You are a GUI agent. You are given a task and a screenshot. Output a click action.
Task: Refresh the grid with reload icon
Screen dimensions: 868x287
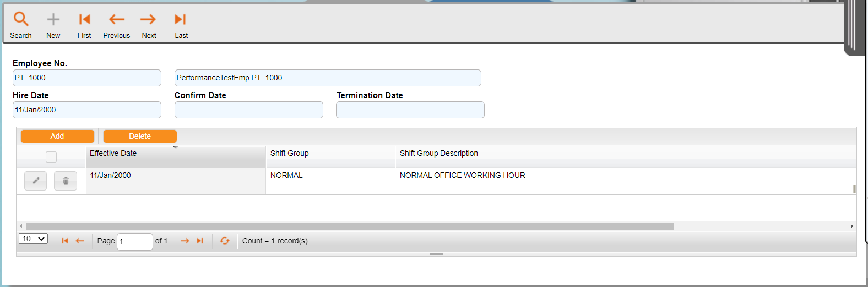pyautogui.click(x=225, y=241)
